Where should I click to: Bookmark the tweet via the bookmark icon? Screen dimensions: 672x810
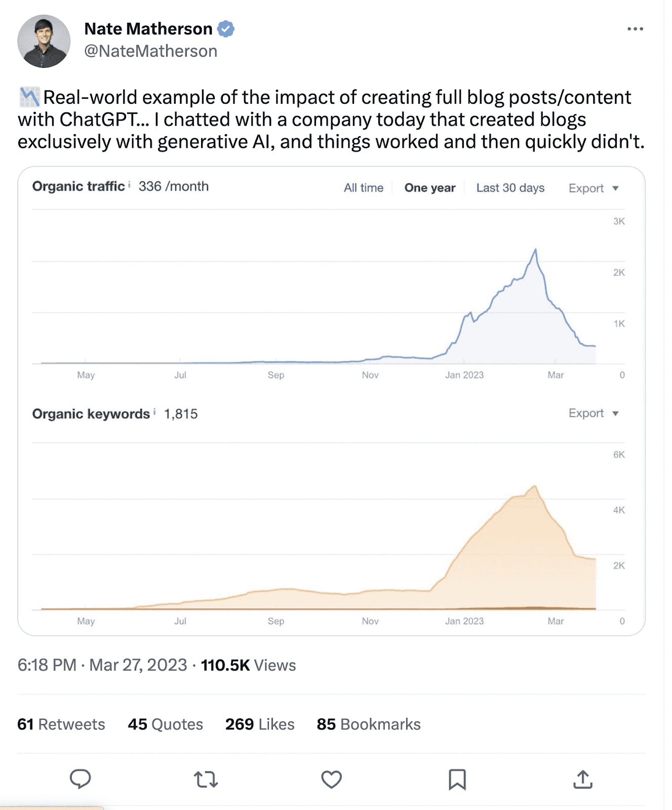coord(457,780)
